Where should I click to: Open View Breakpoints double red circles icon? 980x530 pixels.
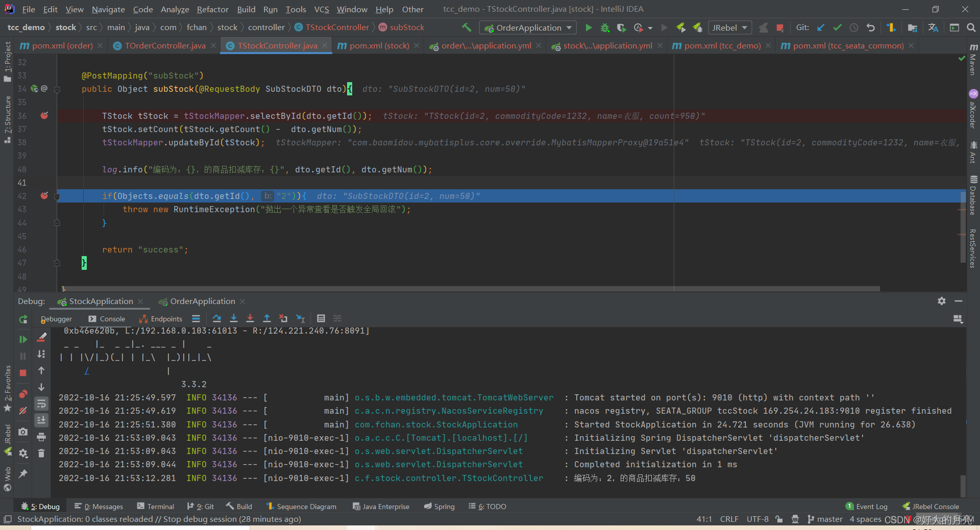point(23,394)
